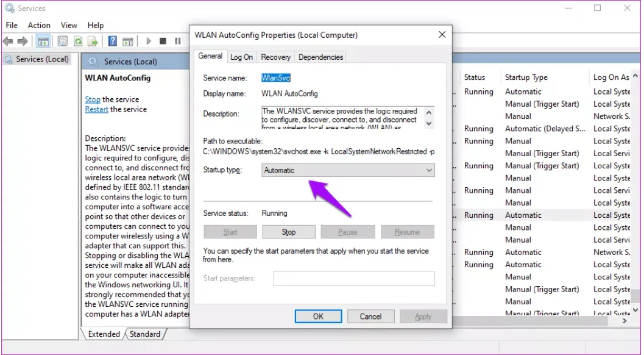Open the View menu
This screenshot has width=644, height=355.
click(x=69, y=25)
